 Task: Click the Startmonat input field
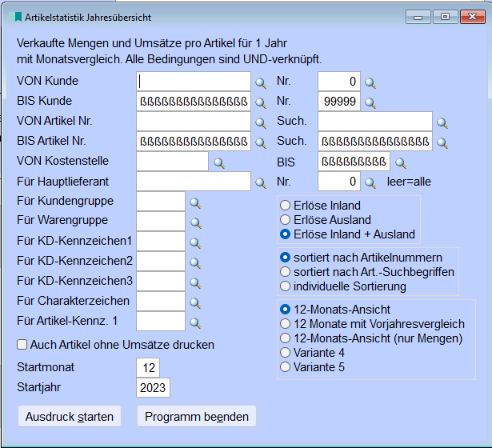click(148, 367)
